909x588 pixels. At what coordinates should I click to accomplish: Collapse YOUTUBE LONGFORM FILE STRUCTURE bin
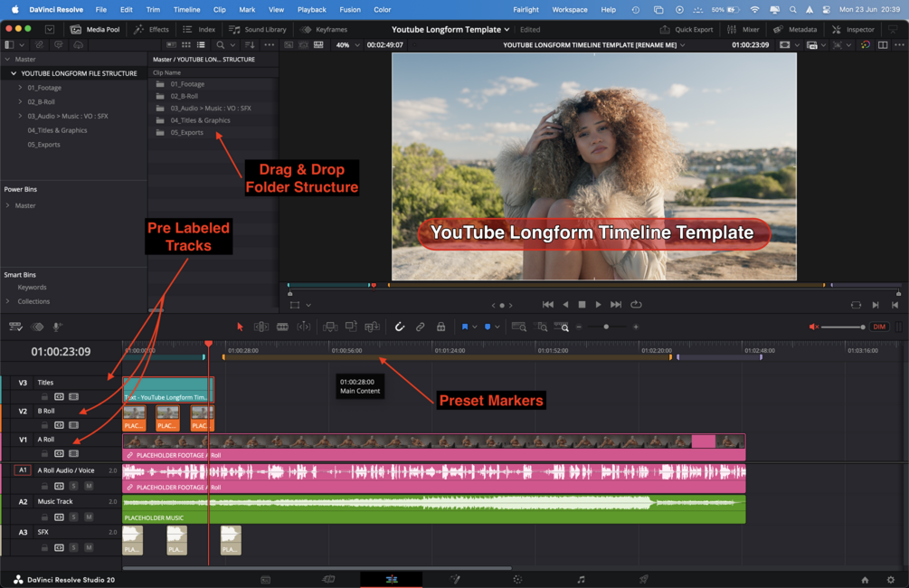click(x=14, y=73)
